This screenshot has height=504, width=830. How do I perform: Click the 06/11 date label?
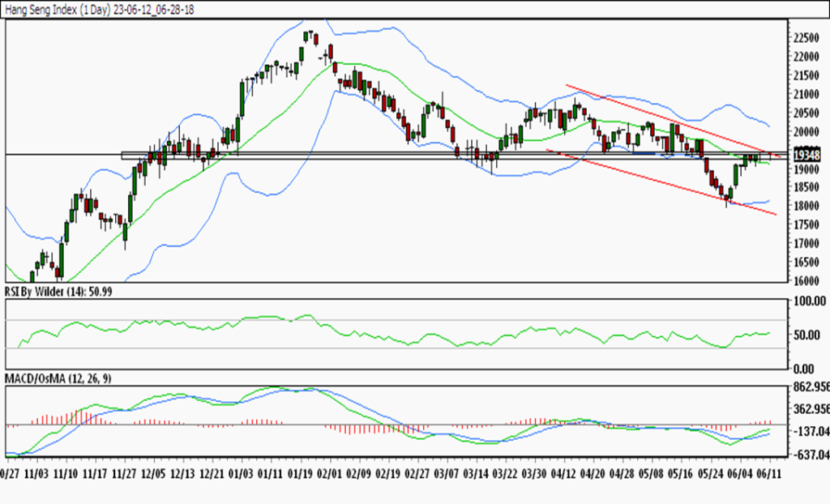[768, 472]
